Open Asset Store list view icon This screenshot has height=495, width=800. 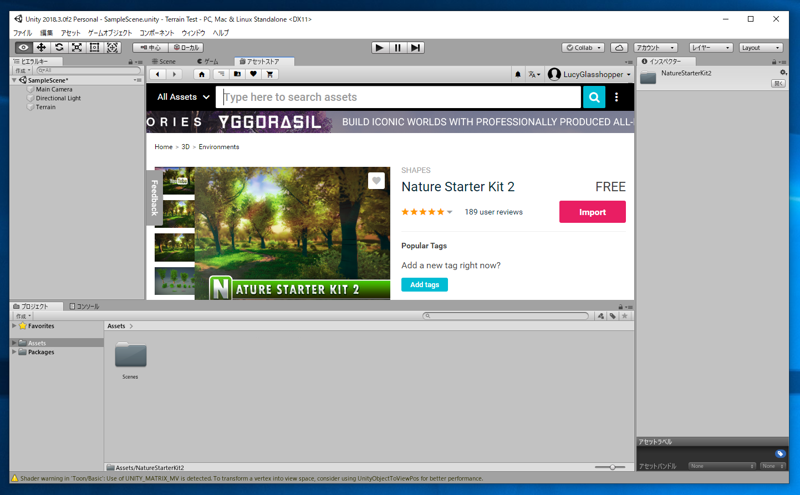tap(221, 74)
